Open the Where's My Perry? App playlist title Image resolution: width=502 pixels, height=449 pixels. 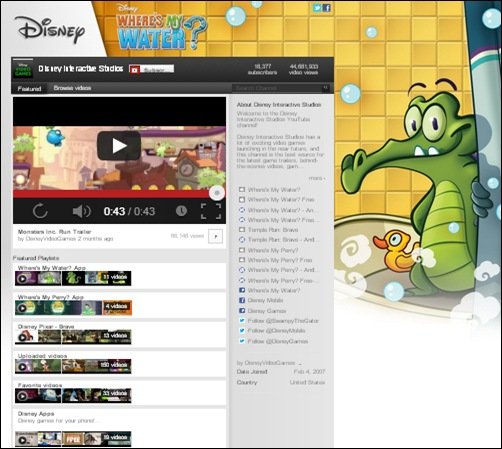click(51, 297)
